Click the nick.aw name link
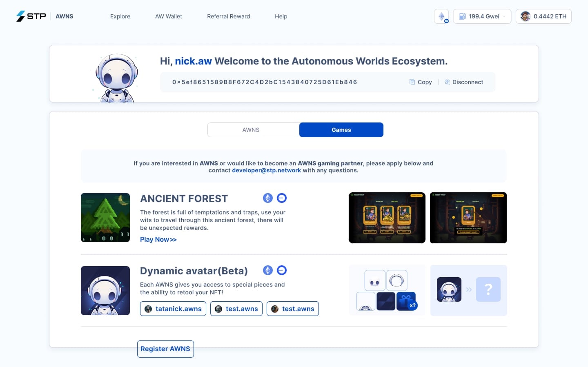588x367 pixels. (193, 61)
